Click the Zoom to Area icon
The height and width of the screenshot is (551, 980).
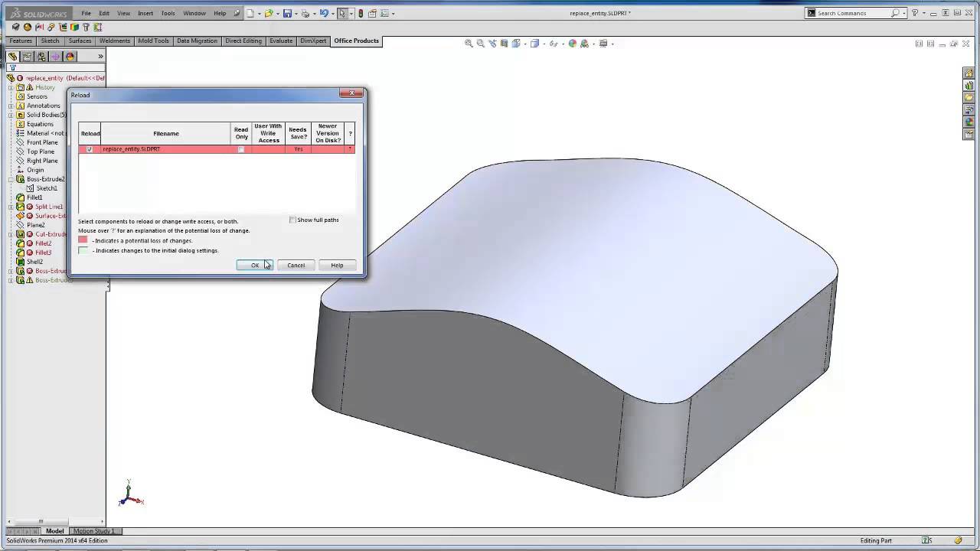(x=480, y=44)
